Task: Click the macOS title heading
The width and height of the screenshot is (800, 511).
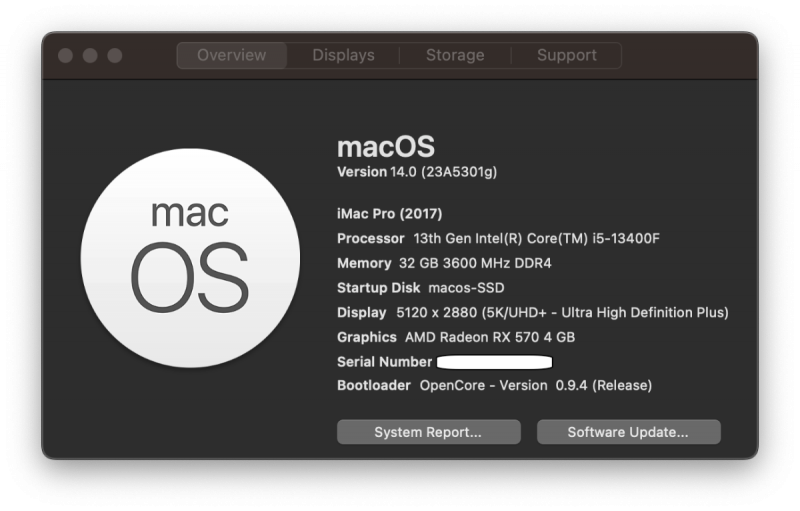Action: click(x=386, y=146)
